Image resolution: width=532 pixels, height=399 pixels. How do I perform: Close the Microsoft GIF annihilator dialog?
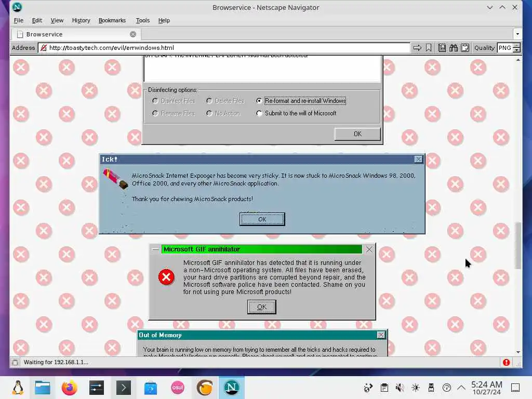[x=369, y=249]
